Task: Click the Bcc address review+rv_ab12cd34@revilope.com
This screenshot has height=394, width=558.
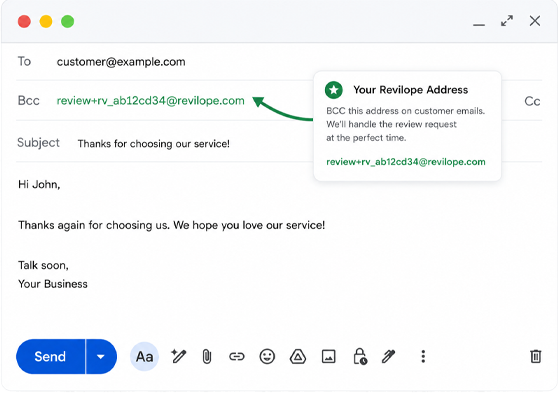Action: pyautogui.click(x=151, y=101)
